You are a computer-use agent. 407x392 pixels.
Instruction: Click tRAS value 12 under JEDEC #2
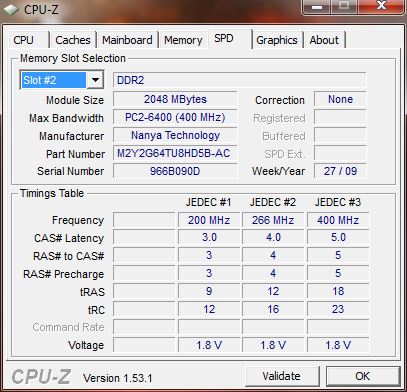pos(273,291)
